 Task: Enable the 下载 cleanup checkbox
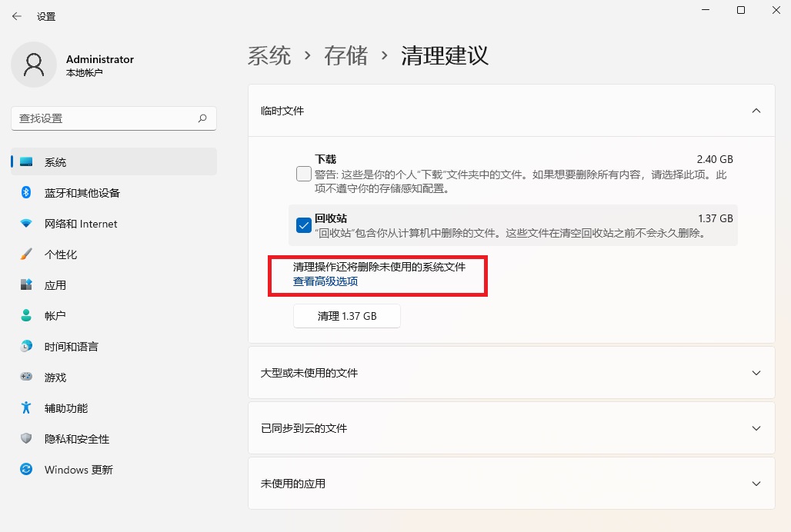tap(303, 174)
